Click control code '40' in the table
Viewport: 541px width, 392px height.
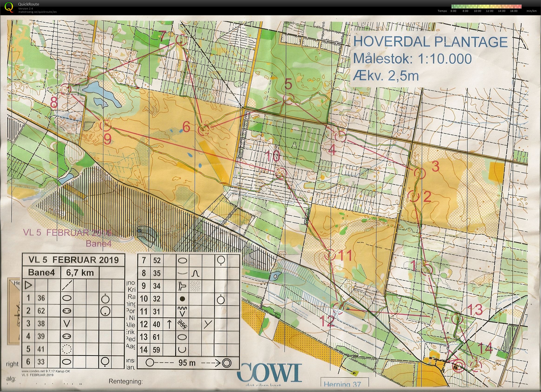coord(157,324)
